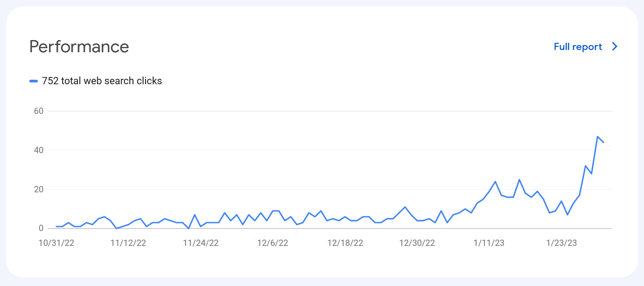Click the last data point on the chart line
The width and height of the screenshot is (644, 286).
[603, 142]
